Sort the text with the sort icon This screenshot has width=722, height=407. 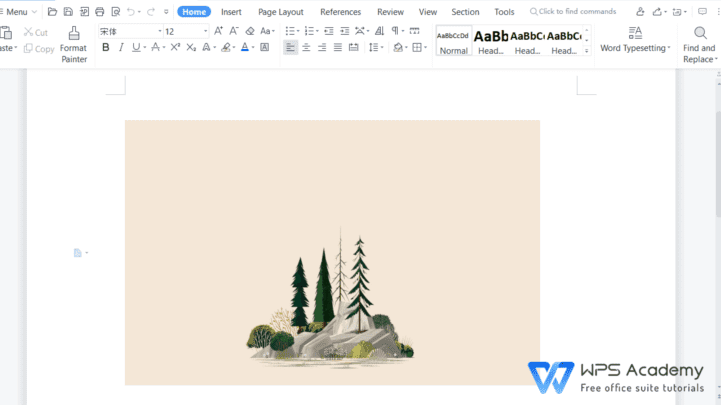click(379, 31)
